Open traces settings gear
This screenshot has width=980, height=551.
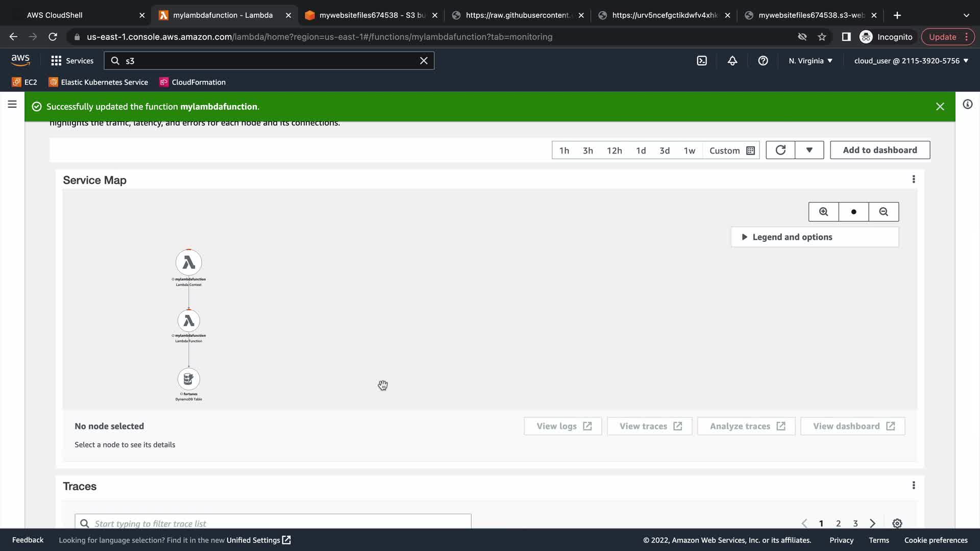tap(897, 523)
